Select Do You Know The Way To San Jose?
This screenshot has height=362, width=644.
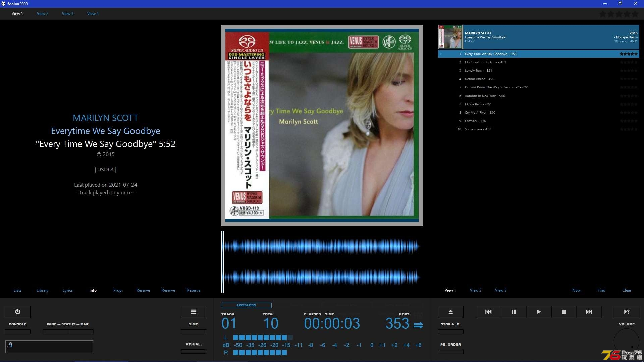coord(538,87)
